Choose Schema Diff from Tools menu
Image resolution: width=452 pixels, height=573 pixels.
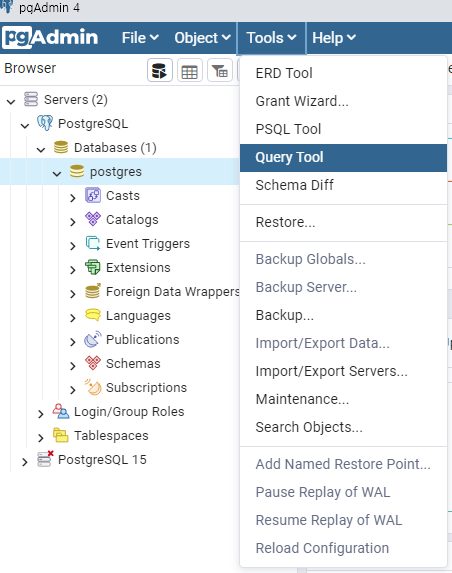coord(343,185)
